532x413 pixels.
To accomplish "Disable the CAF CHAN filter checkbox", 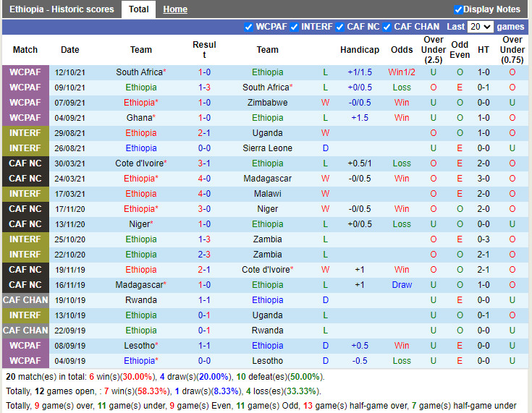I will coord(387,27).
